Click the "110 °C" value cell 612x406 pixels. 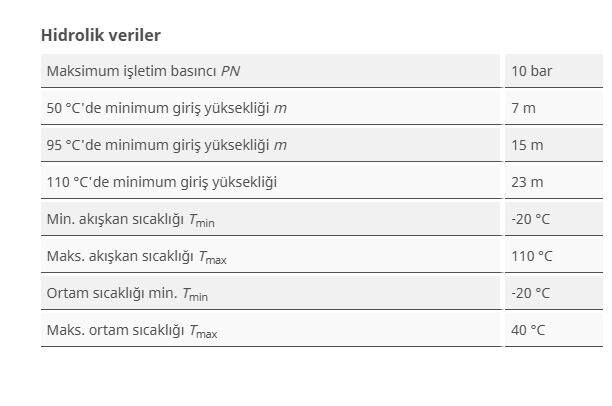[531, 256]
